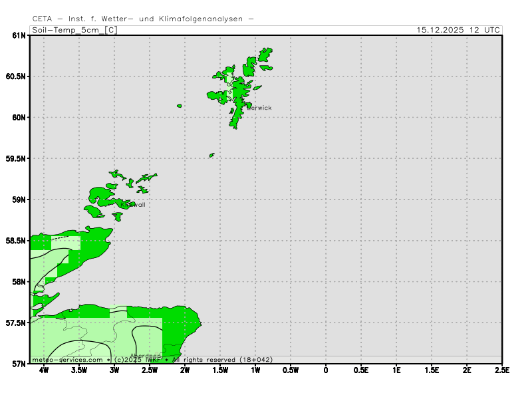Click the 57.5N latitude axis label
This screenshot has height=399, width=532.
coord(16,323)
